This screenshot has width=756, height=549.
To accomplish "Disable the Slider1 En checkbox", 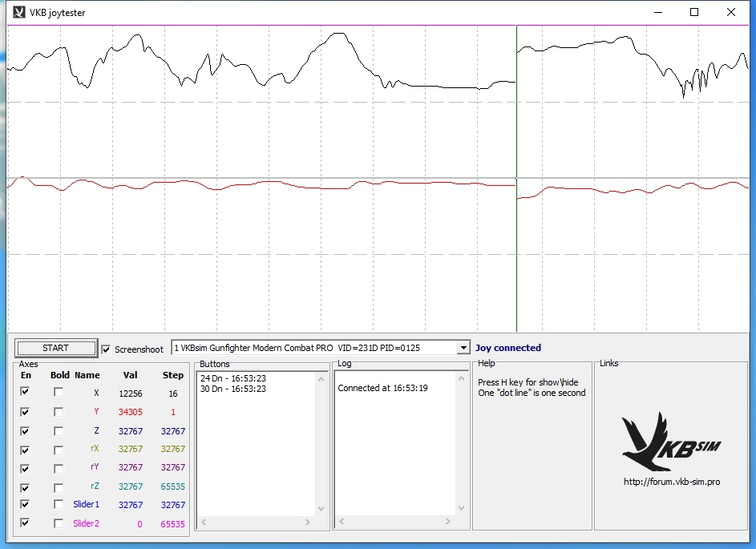I will point(25,504).
